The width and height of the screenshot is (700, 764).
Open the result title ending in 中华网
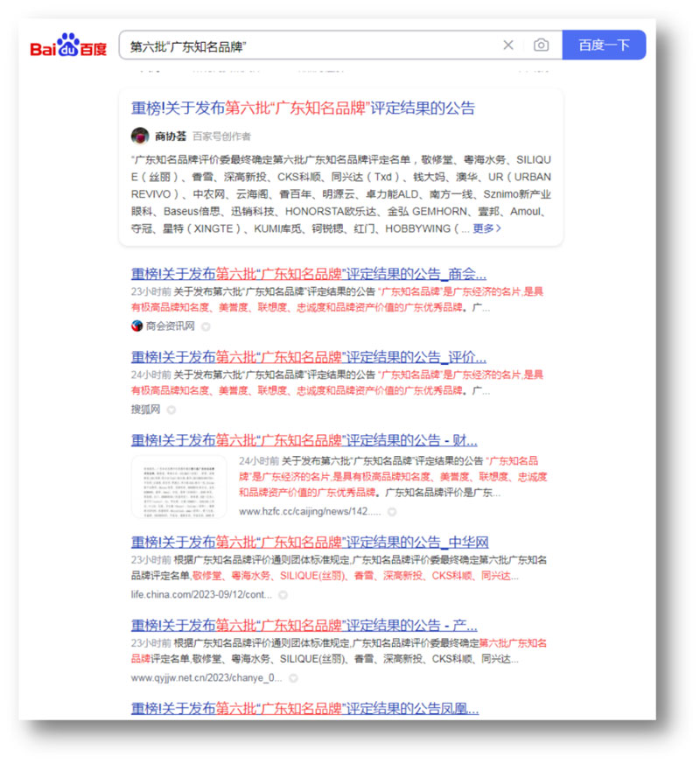point(310,542)
